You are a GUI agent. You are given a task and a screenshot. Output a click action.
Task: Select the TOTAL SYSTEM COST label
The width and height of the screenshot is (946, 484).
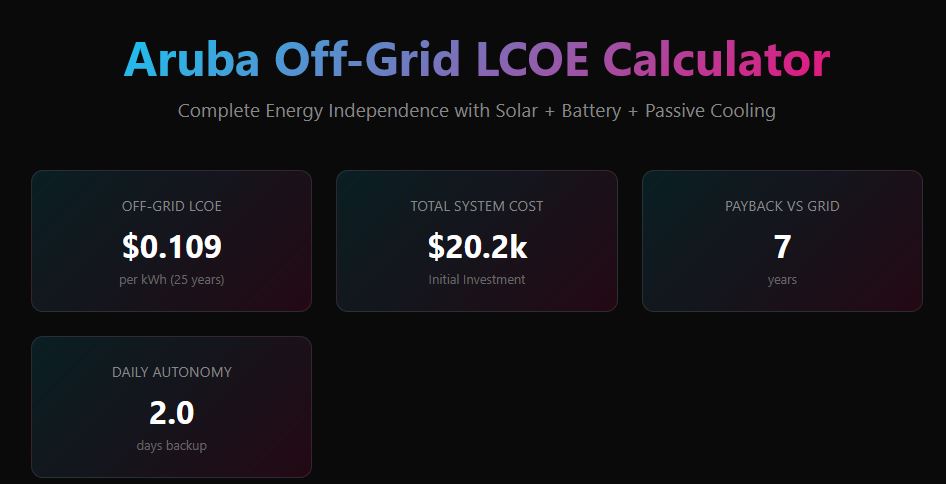[477, 206]
